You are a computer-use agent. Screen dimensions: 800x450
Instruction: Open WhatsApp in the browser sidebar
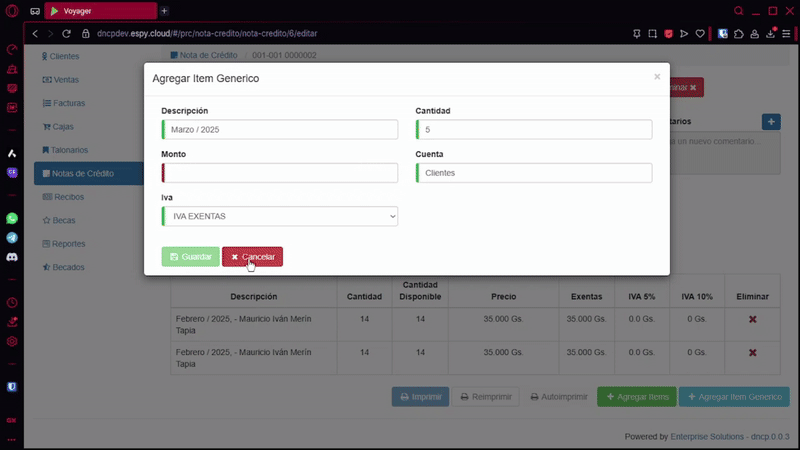12,218
